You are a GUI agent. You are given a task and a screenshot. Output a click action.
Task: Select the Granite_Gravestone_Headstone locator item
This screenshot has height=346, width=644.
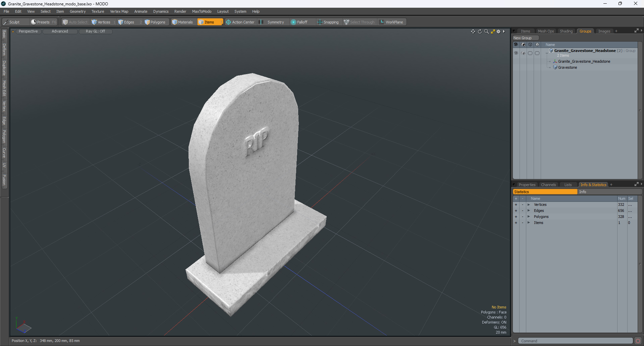click(x=584, y=61)
